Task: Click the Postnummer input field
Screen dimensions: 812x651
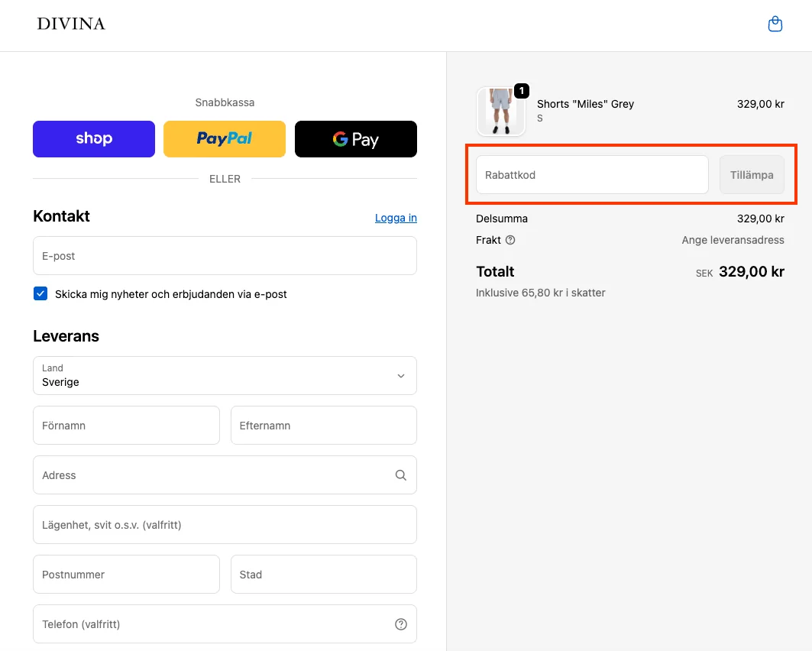Action: (x=126, y=575)
